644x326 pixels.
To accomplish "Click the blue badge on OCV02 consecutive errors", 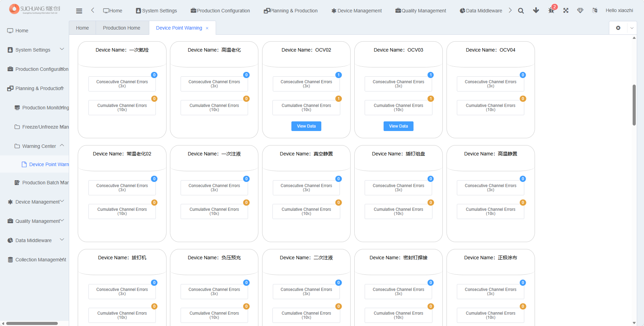I will point(339,75).
